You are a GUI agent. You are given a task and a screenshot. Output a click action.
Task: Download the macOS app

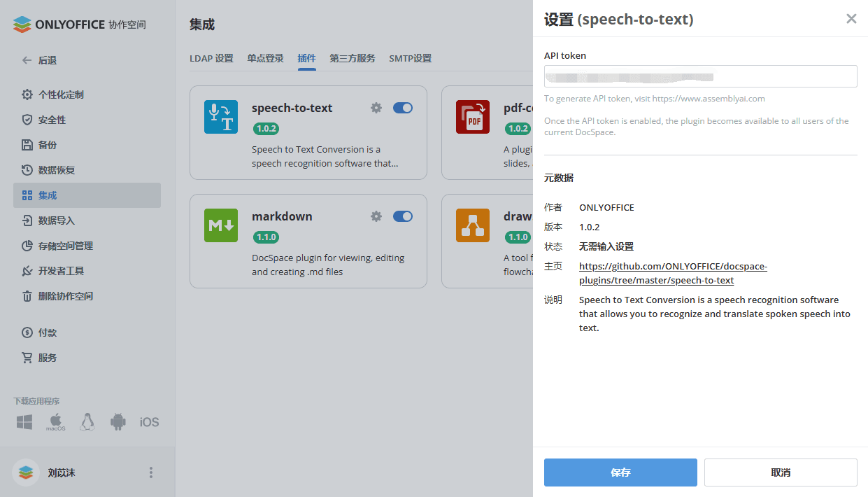pyautogui.click(x=56, y=422)
